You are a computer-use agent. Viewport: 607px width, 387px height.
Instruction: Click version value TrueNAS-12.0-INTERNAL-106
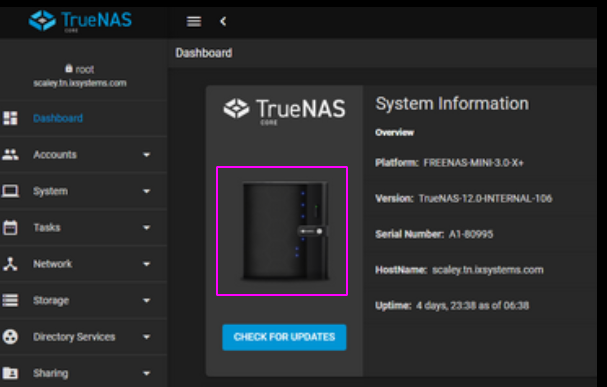(485, 199)
